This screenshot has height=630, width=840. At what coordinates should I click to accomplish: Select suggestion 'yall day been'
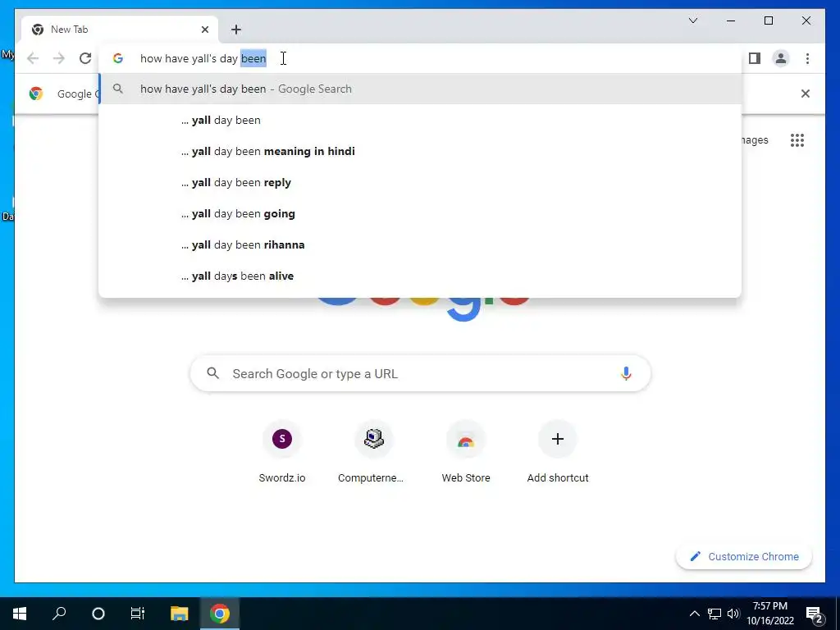coord(421,120)
